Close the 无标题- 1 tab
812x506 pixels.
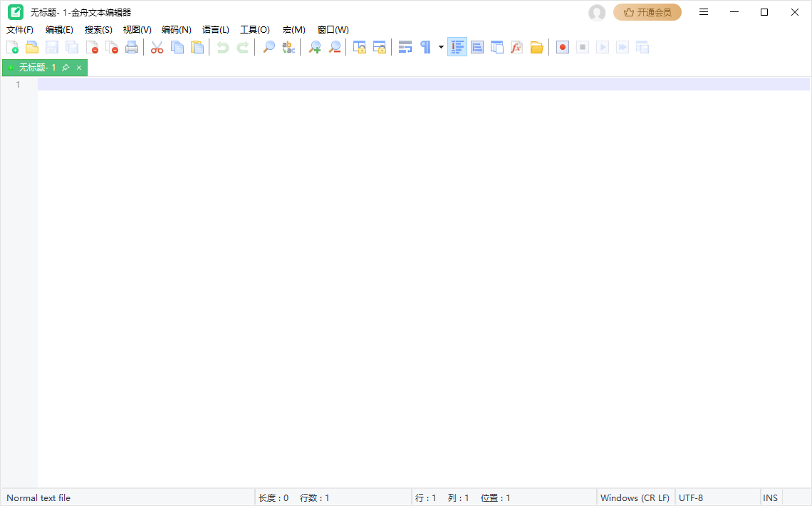pyautogui.click(x=79, y=68)
